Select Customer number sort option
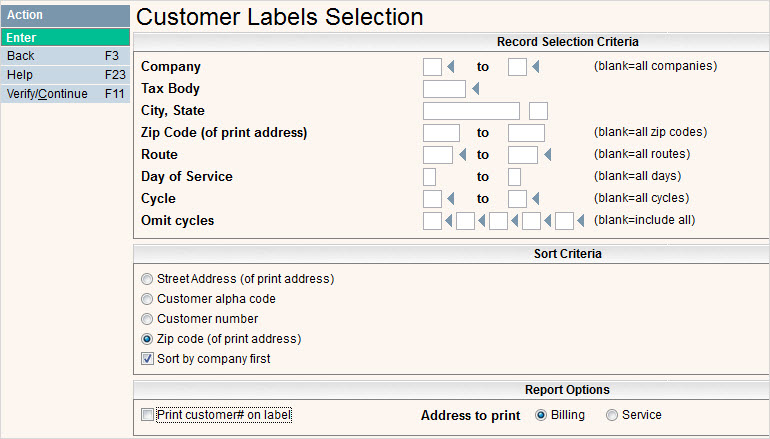Viewport: 770px width, 439px height. coord(147,319)
